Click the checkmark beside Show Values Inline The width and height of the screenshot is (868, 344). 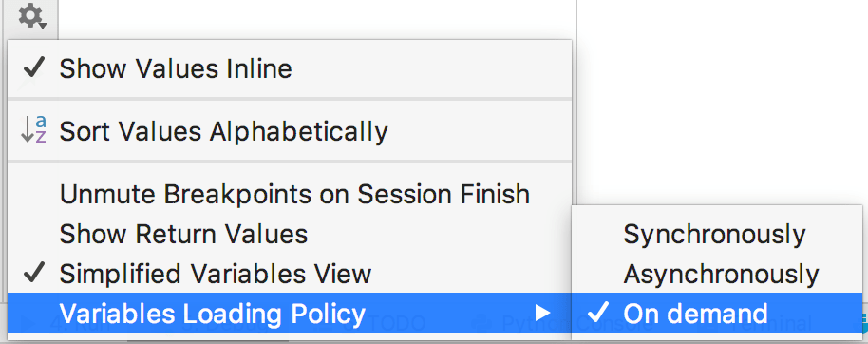pyautogui.click(x=34, y=68)
